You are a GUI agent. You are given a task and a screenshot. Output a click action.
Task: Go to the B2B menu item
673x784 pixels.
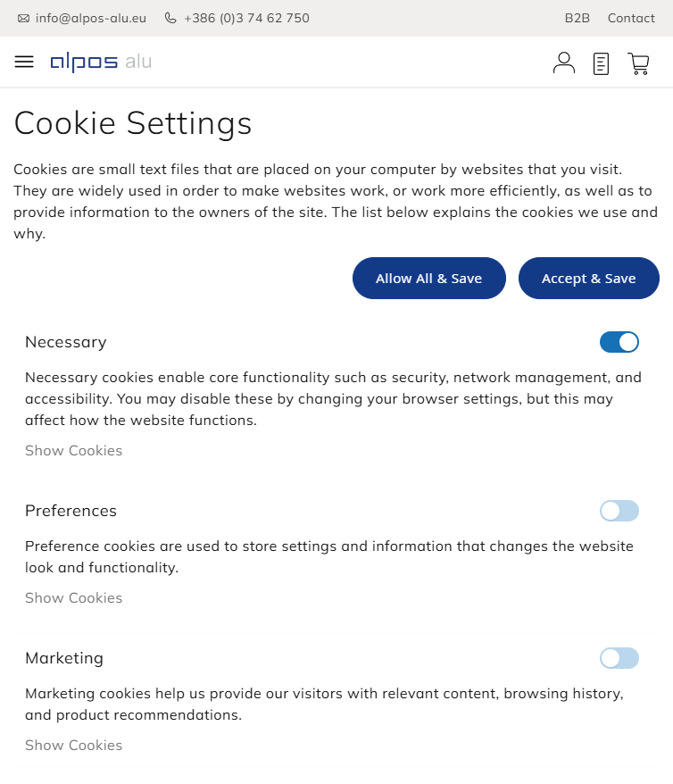(x=577, y=18)
